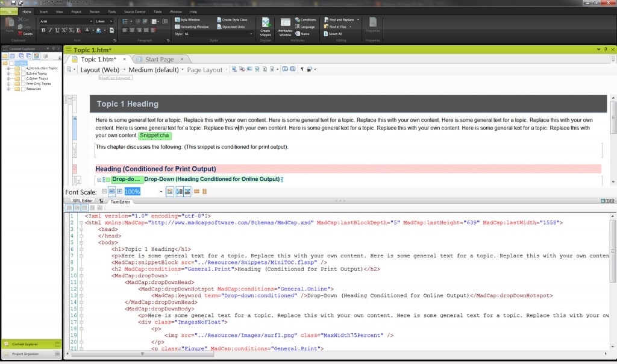Image resolution: width=617 pixels, height=364 pixels.
Task: Tick the Resources folder checkbox
Action: pyautogui.click(x=23, y=89)
